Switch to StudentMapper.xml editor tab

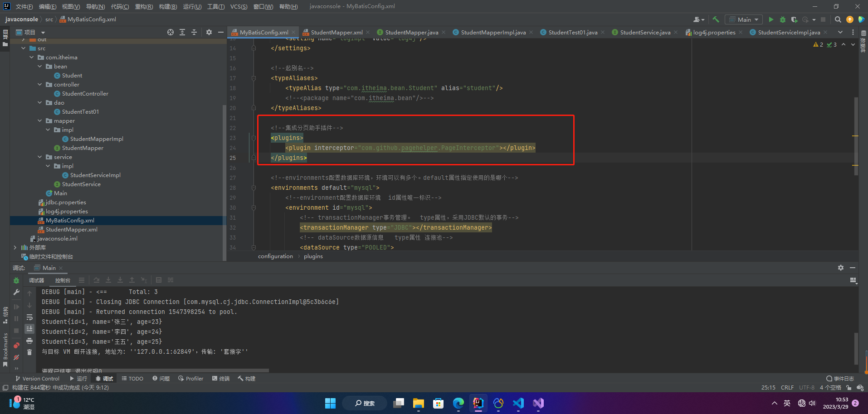pyautogui.click(x=336, y=32)
